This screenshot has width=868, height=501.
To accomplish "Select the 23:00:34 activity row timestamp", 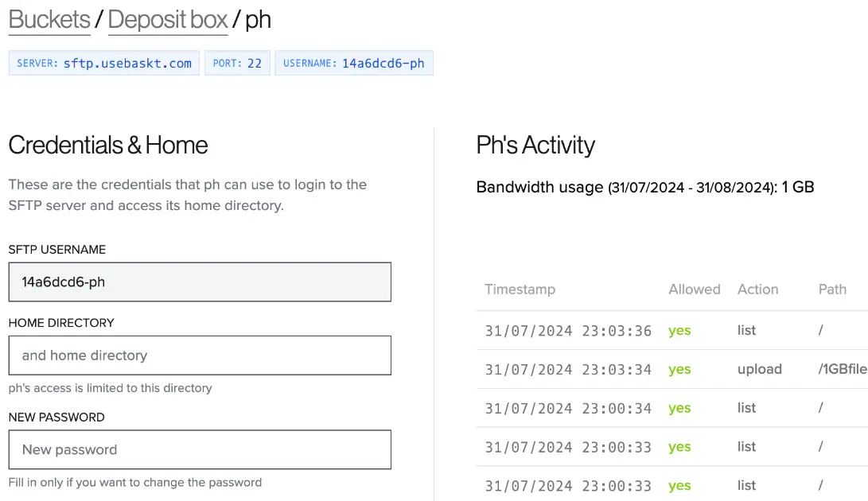I will point(568,408).
